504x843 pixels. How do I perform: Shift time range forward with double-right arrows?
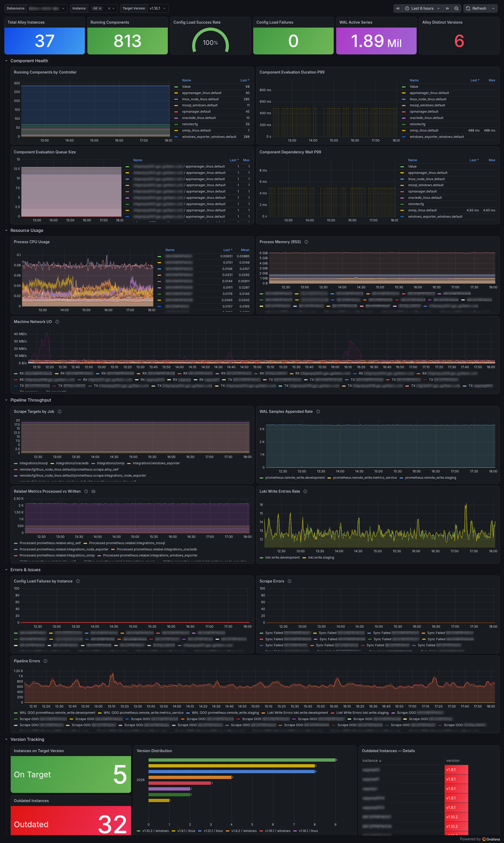click(x=447, y=8)
